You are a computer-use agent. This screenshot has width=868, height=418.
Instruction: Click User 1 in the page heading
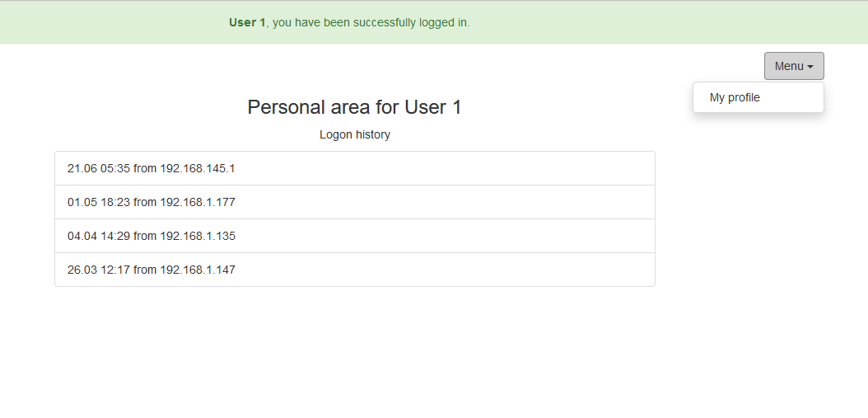(433, 107)
